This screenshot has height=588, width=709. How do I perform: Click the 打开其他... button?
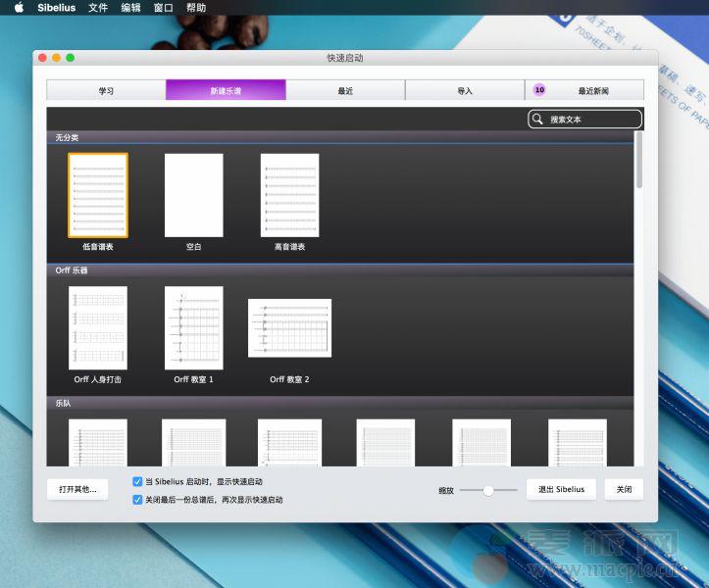click(x=77, y=489)
